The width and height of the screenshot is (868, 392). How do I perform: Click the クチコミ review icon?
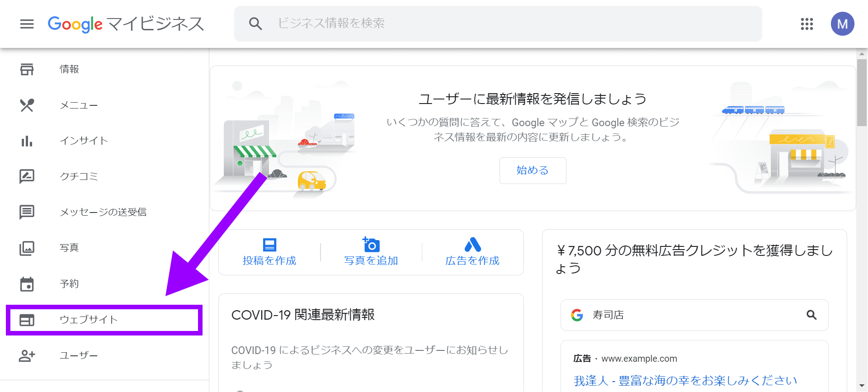[x=27, y=176]
